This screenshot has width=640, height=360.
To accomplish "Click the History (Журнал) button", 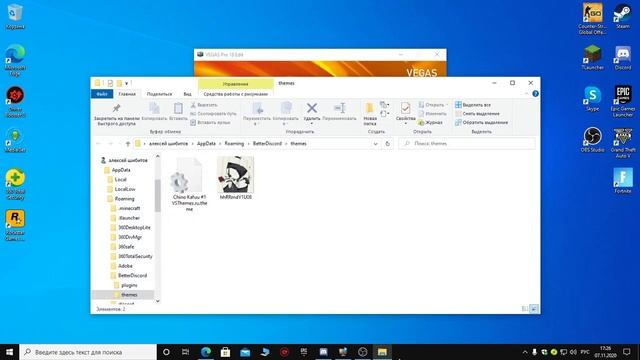I will pyautogui.click(x=430, y=122).
